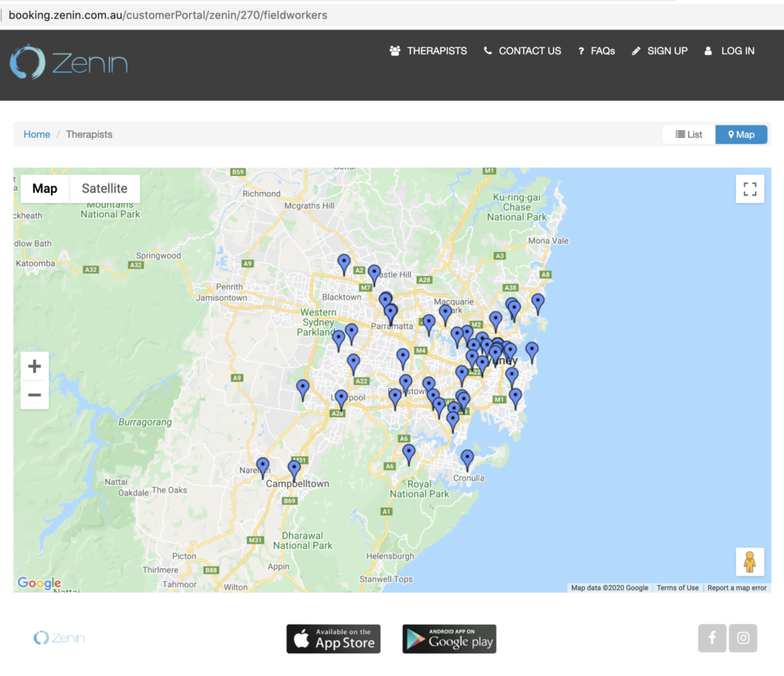Click the browser address bar URL
Viewport: 784px width, 676px height.
point(168,15)
